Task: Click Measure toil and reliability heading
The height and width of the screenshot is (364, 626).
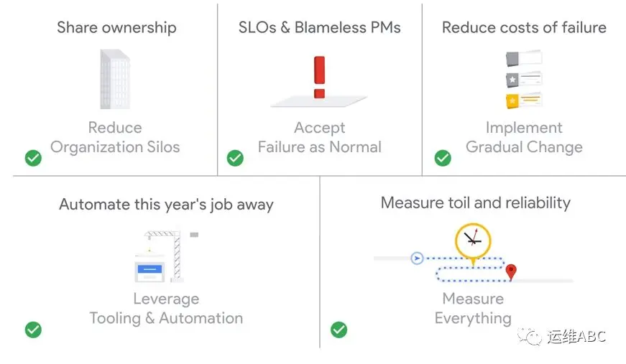Action: point(476,203)
